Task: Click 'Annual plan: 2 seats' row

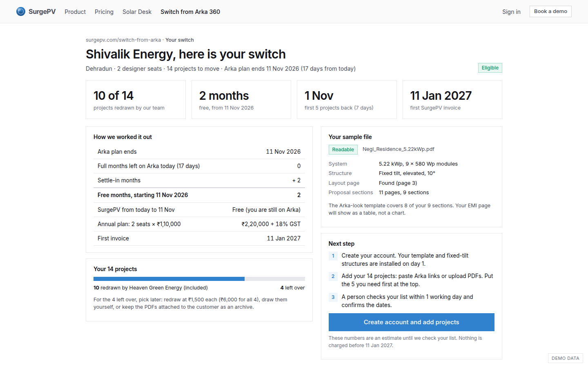Action: point(199,224)
